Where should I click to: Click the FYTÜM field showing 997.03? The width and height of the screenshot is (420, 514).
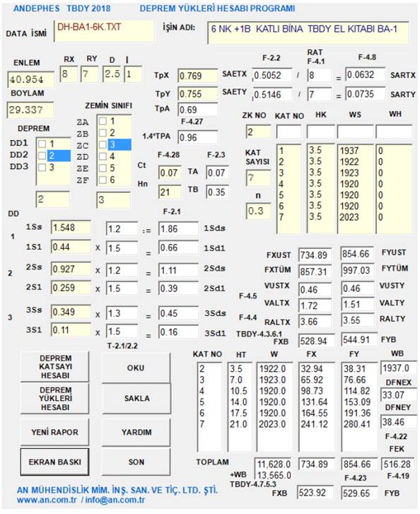[x=357, y=271]
